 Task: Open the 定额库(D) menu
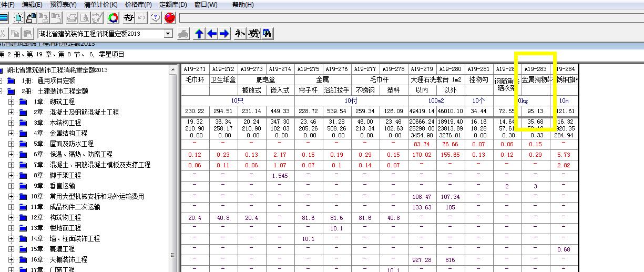tap(173, 5)
